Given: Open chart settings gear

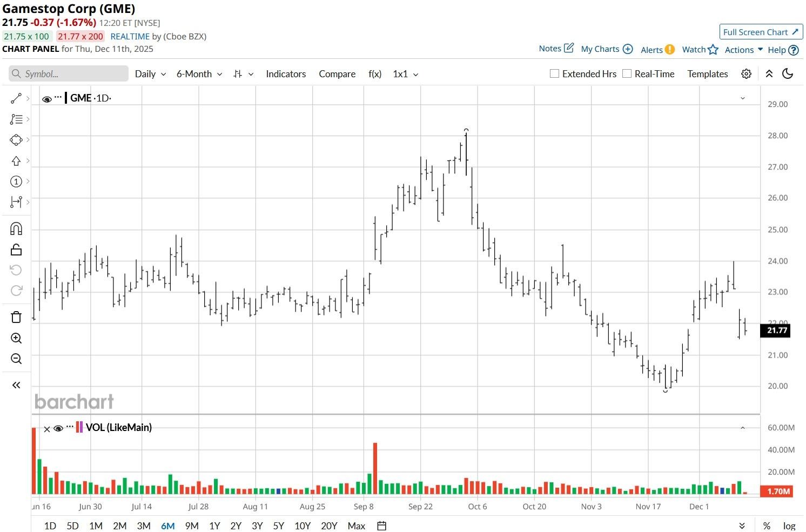Looking at the screenshot, I should click(746, 74).
